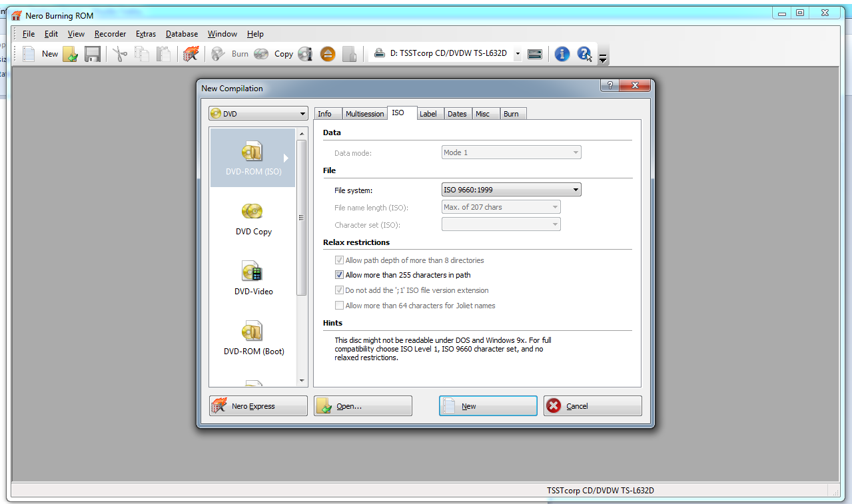
Task: Select DVD-ROM (ISO) compilation type
Action: 253,158
